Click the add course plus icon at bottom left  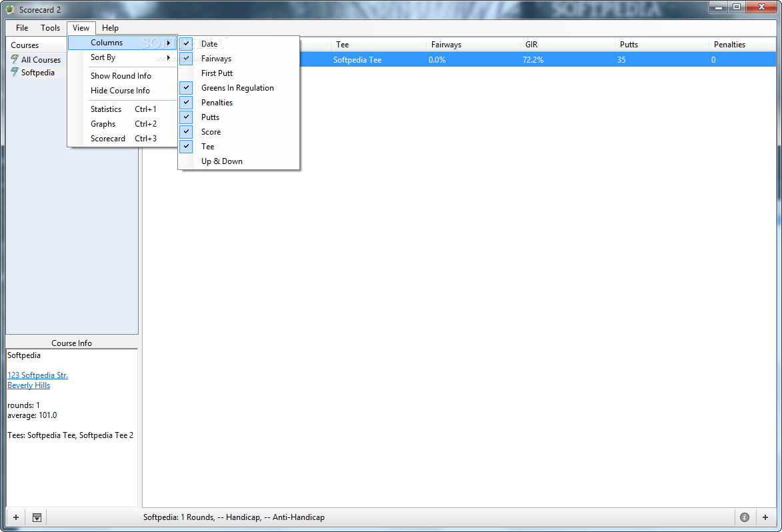point(16,517)
